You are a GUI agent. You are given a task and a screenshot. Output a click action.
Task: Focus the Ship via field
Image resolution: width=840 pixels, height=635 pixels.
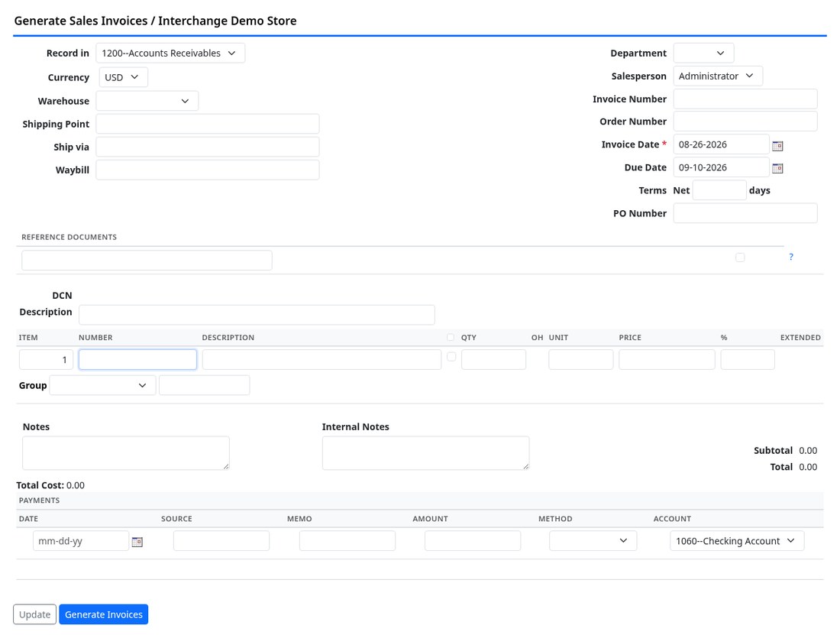(207, 147)
